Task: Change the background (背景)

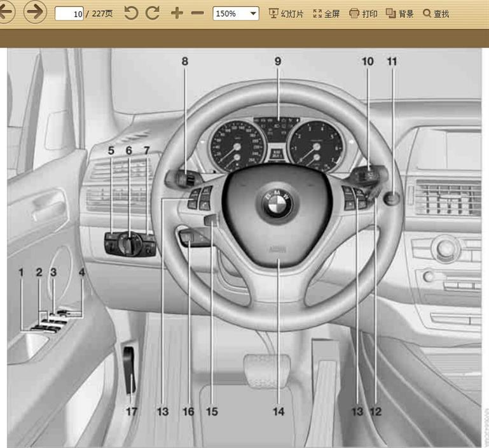Action: (x=400, y=14)
